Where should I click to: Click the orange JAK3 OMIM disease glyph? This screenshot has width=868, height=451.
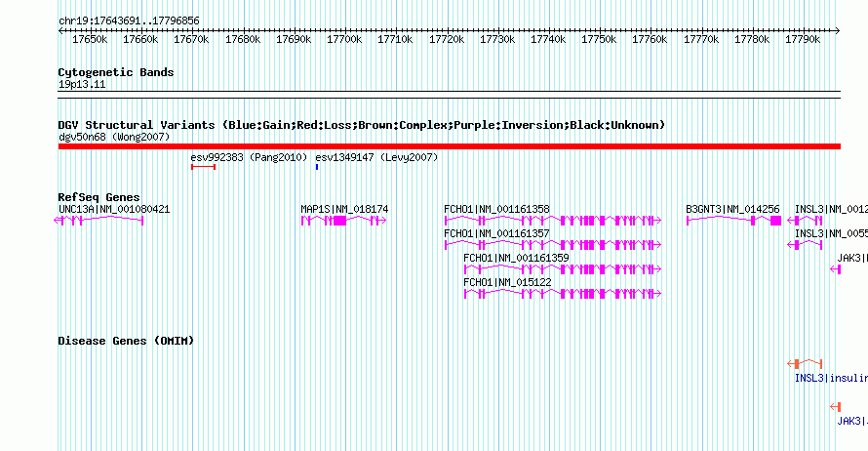[836, 407]
